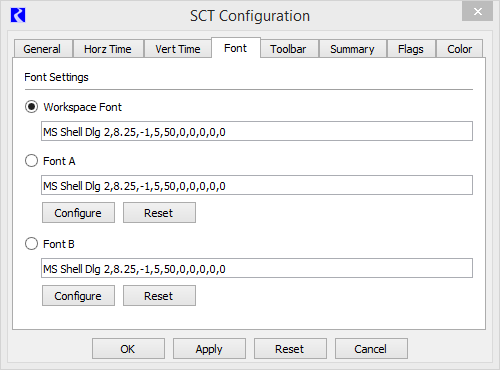
Task: Switch to the Toolbar tab
Action: (x=289, y=49)
